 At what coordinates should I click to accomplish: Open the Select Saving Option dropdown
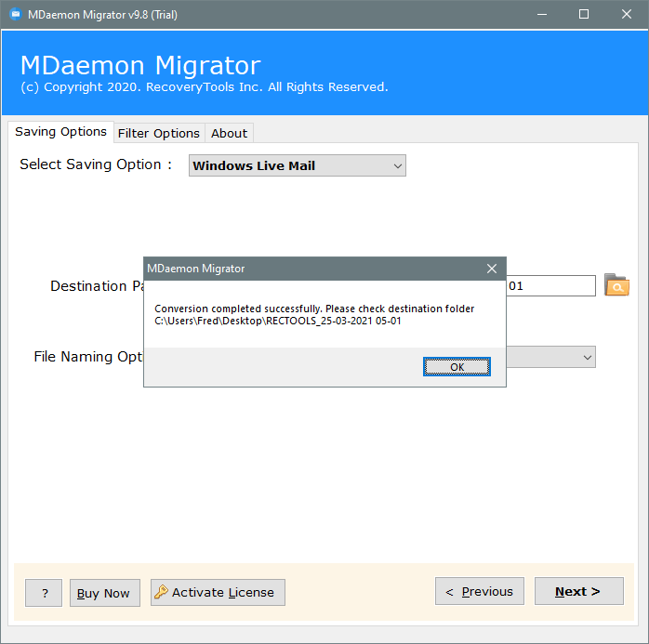298,165
